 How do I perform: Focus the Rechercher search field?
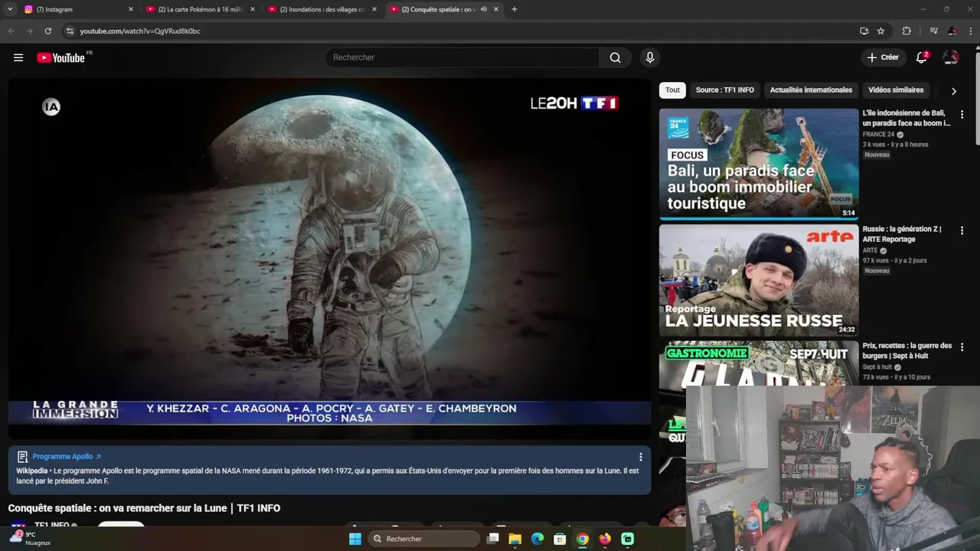(462, 57)
